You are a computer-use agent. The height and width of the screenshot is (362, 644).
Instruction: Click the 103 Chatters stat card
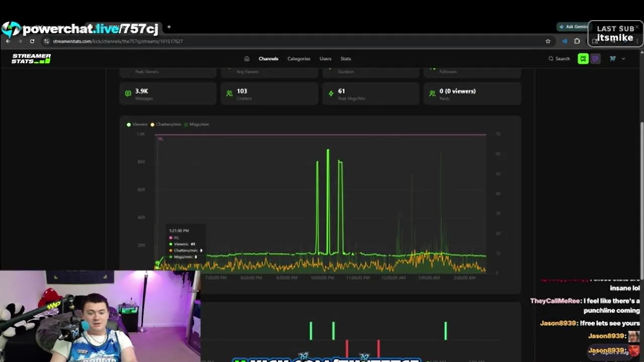[x=269, y=94]
